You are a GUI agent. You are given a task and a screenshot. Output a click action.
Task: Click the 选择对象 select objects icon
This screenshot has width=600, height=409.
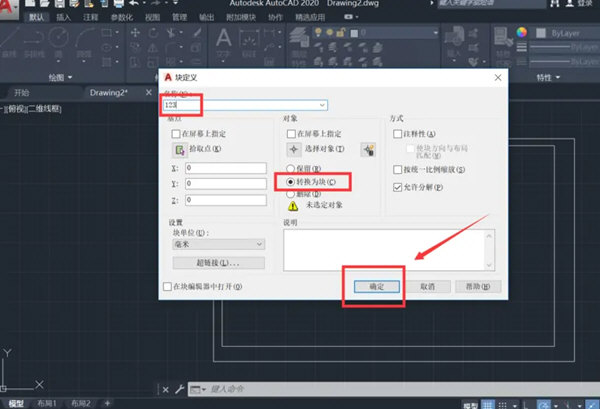(293, 148)
